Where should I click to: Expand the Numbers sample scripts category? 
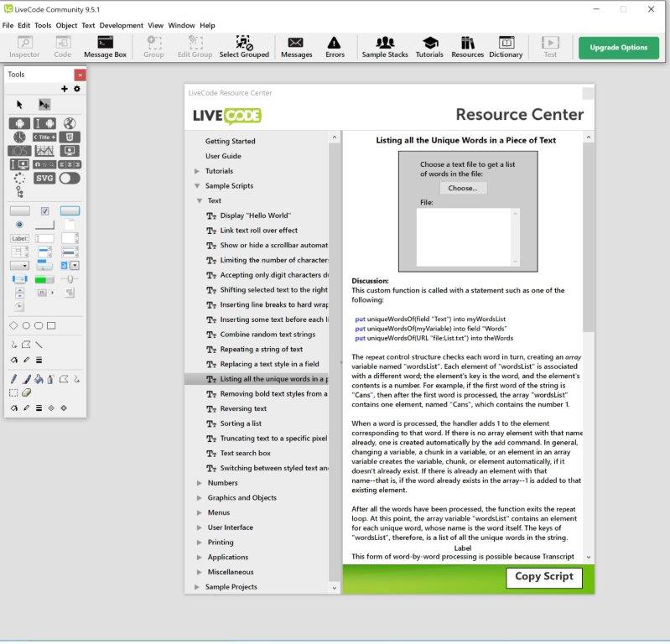(199, 483)
